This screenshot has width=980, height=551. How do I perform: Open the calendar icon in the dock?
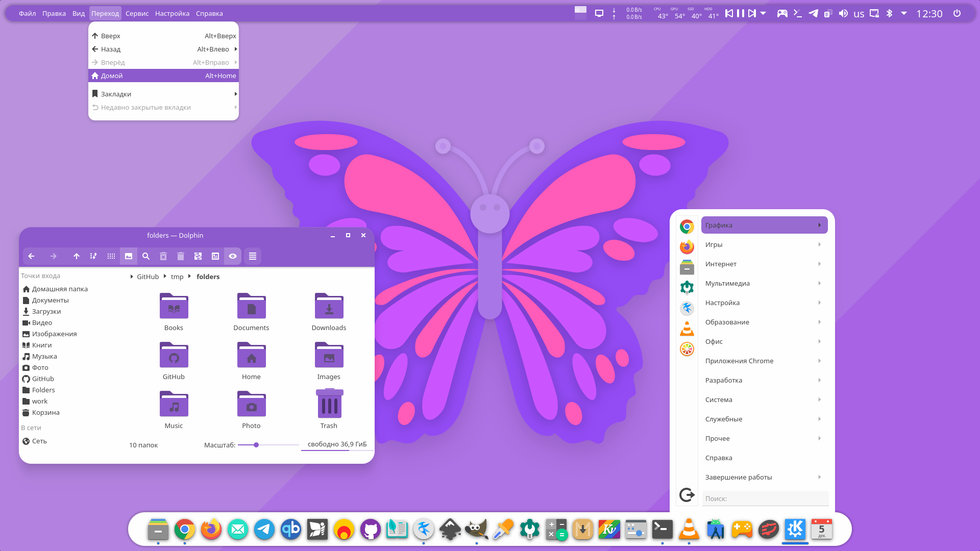[x=822, y=530]
